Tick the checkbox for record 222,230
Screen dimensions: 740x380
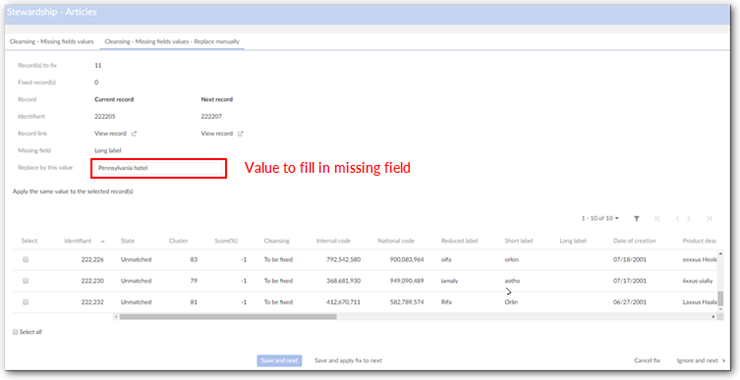point(25,280)
